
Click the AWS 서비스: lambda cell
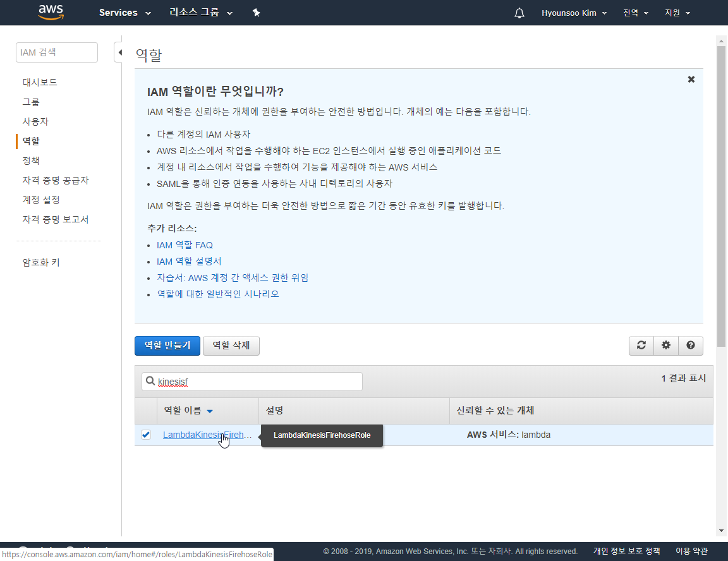point(508,435)
